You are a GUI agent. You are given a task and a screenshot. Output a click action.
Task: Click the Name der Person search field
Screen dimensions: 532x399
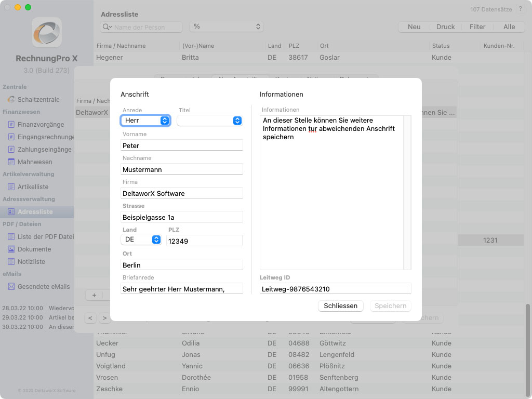pos(147,27)
